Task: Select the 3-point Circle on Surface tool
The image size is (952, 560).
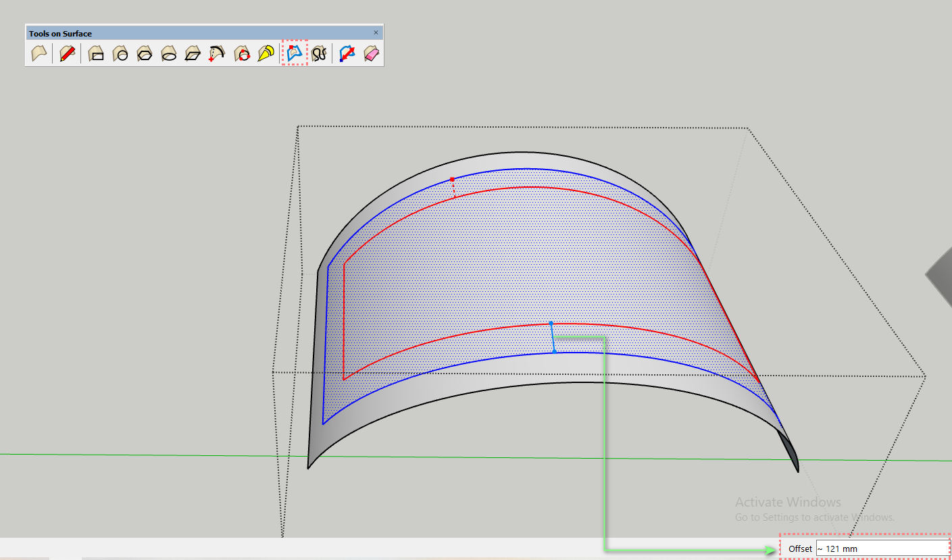Action: [x=241, y=54]
